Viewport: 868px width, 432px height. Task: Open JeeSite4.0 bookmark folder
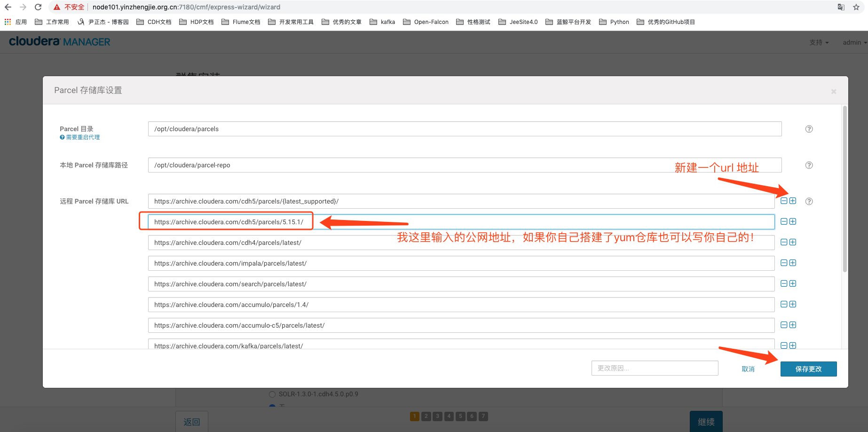[x=518, y=22]
